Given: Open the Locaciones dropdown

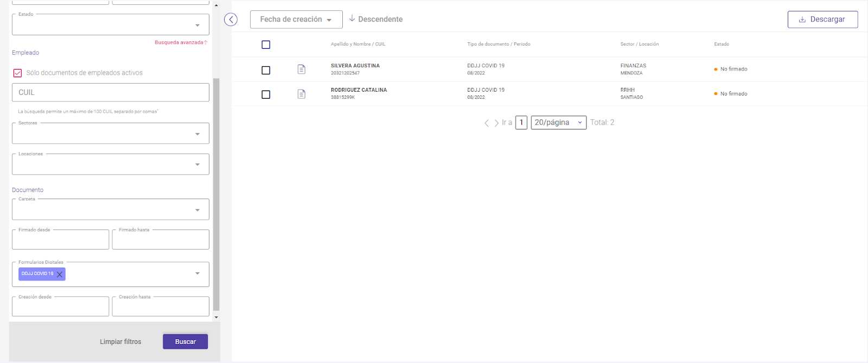Looking at the screenshot, I should pyautogui.click(x=111, y=164).
